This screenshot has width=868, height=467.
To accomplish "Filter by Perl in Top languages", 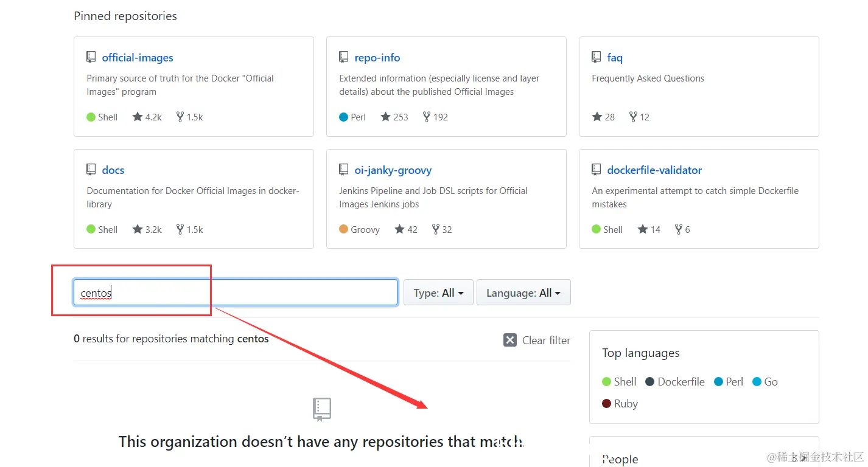I will click(x=729, y=382).
